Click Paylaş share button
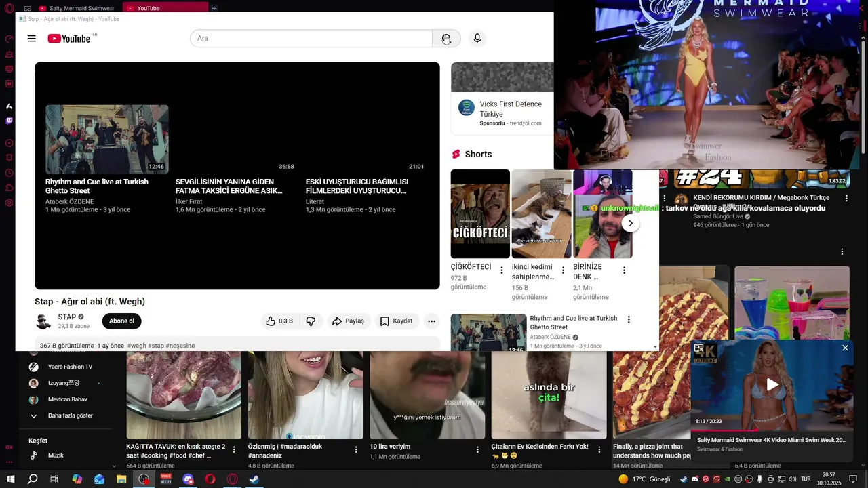Screen dimensions: 868x488 click(348, 321)
